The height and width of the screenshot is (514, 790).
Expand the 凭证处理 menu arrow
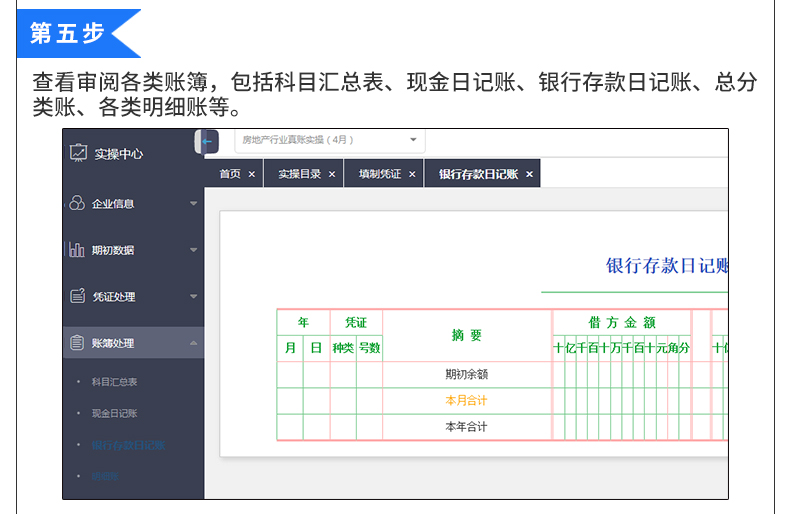pyautogui.click(x=193, y=297)
